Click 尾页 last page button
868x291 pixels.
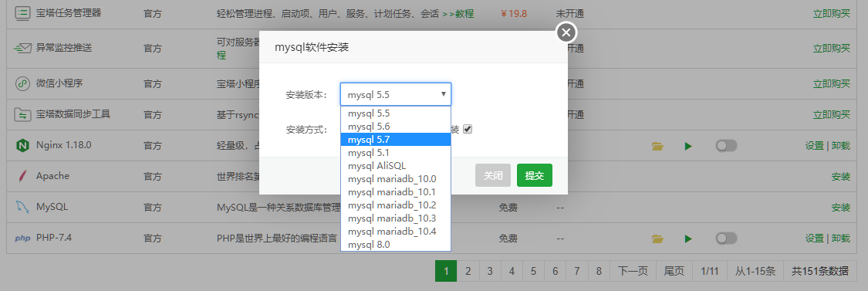[x=674, y=271]
